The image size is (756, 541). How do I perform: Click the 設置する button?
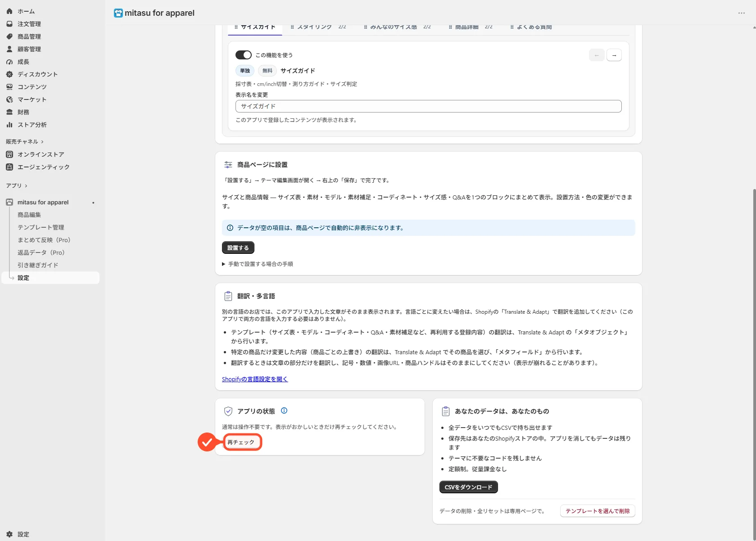(238, 248)
